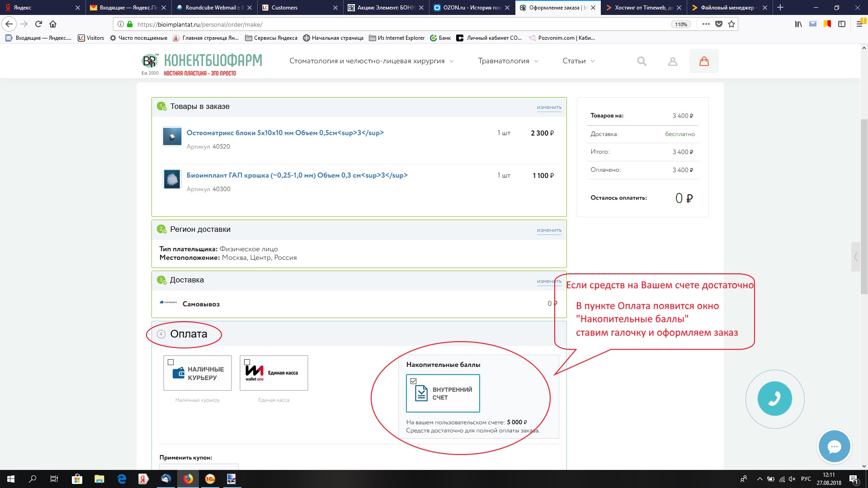Check the Единая касса payment checkbox
Screen dimensions: 868x488
[247, 362]
